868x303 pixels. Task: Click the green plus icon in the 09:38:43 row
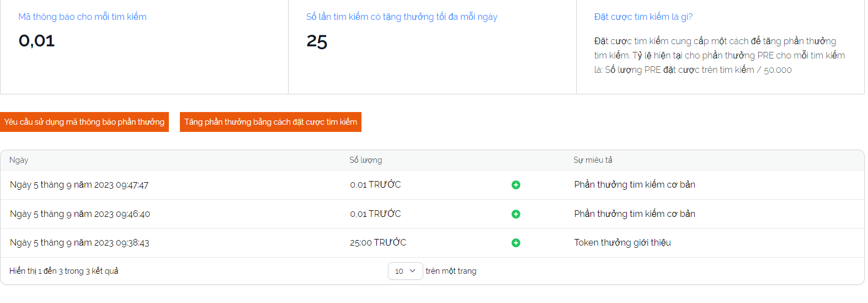[x=515, y=243]
